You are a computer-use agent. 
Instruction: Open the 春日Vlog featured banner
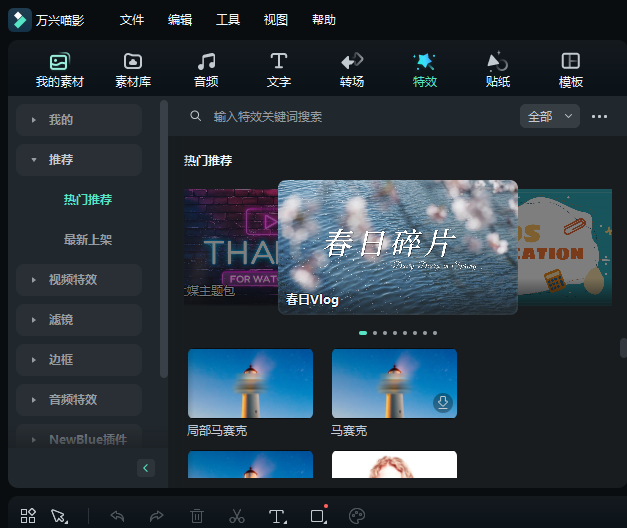pos(398,247)
